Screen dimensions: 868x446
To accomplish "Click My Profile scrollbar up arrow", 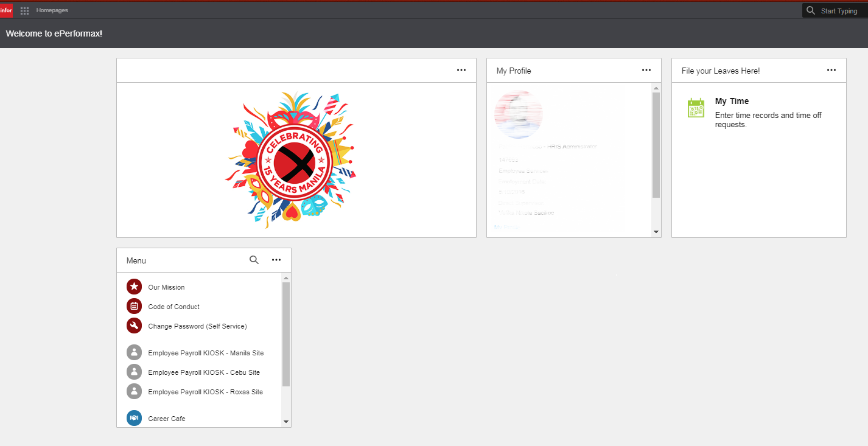I will pyautogui.click(x=656, y=88).
